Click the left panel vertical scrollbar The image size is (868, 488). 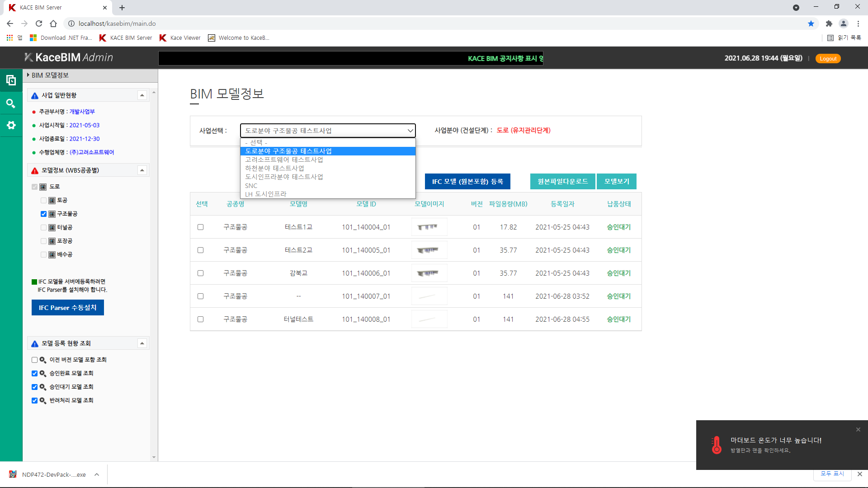154,271
